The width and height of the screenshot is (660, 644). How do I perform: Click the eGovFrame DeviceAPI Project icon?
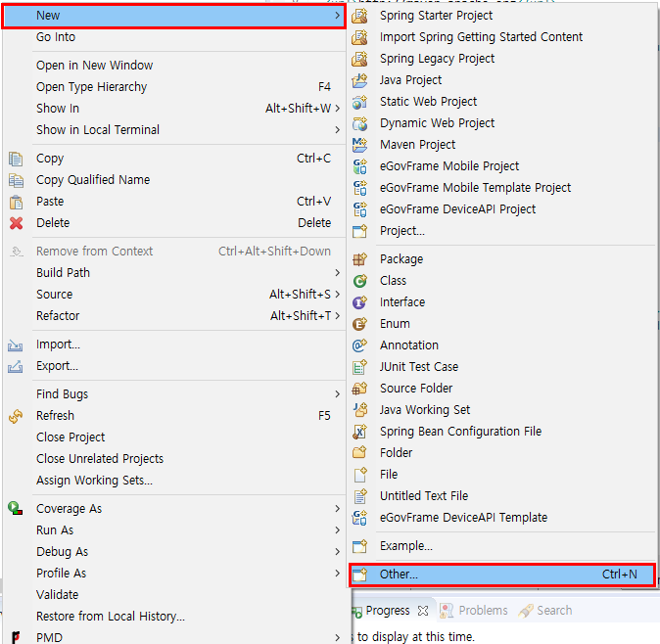click(359, 209)
